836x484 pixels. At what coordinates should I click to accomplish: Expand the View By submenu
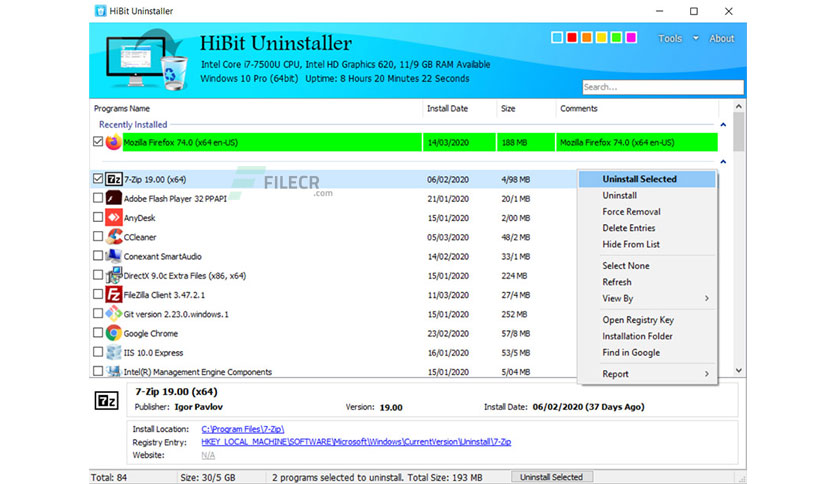[706, 299]
